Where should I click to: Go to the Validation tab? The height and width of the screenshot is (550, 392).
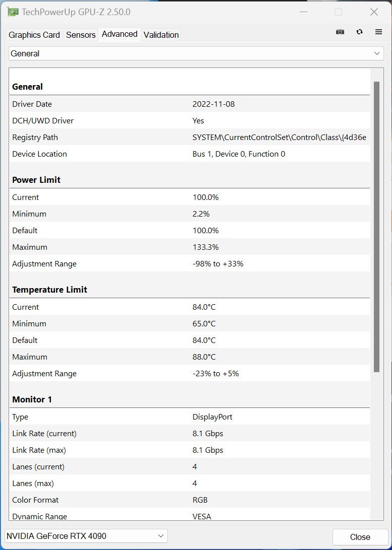[161, 35]
